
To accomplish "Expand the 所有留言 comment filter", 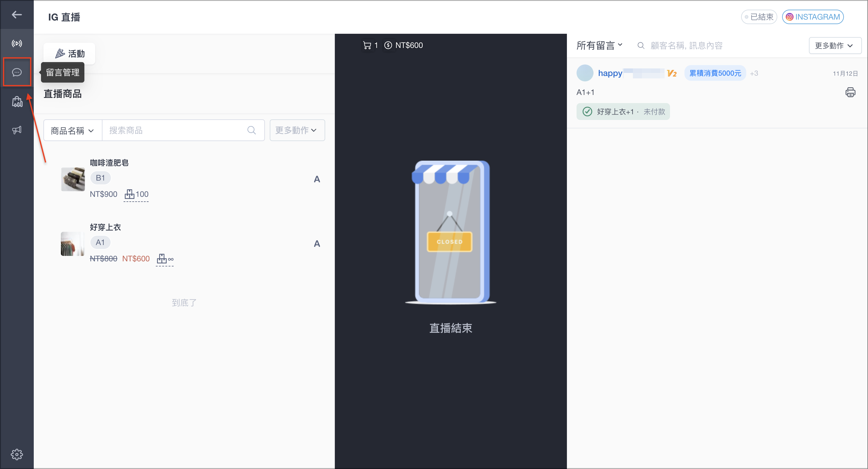I will 599,46.
